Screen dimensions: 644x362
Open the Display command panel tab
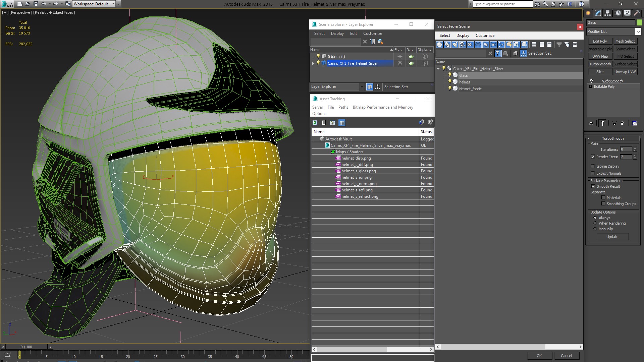pyautogui.click(x=627, y=13)
